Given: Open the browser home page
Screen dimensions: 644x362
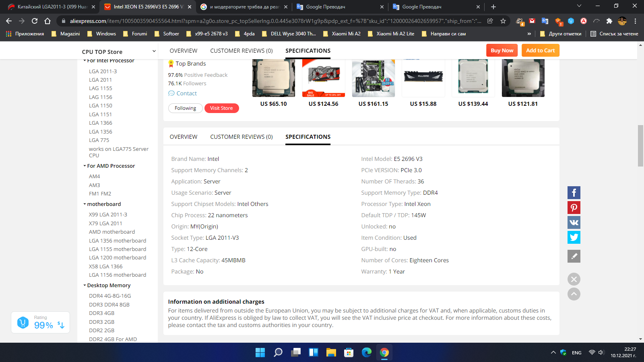Looking at the screenshot, I should [x=47, y=21].
